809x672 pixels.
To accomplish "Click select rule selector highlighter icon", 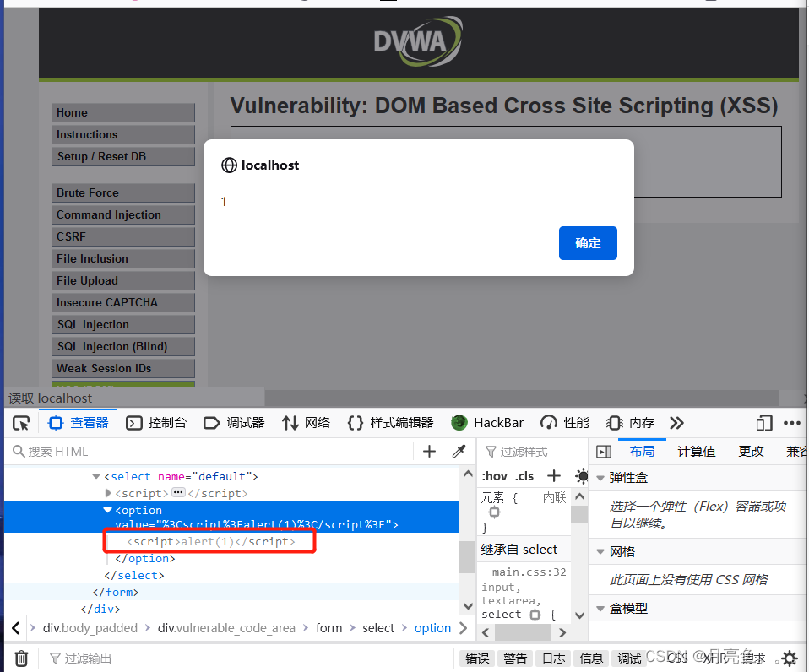I will coord(535,615).
